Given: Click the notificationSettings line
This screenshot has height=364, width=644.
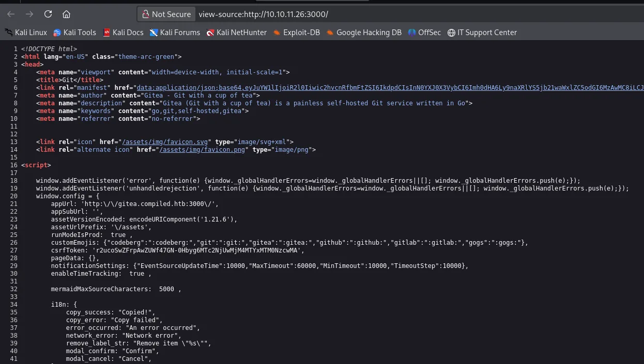Looking at the screenshot, I should coord(259,266).
